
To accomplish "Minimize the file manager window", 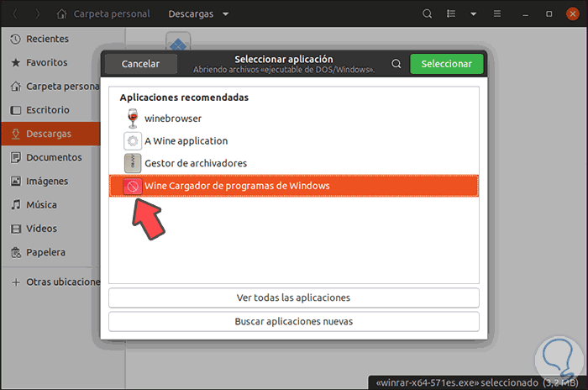I will (525, 14).
